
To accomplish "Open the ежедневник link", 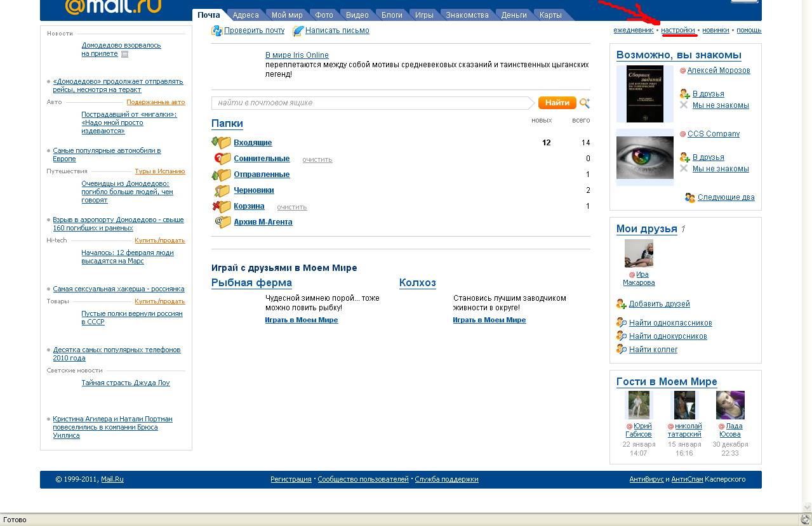I will coord(634,30).
